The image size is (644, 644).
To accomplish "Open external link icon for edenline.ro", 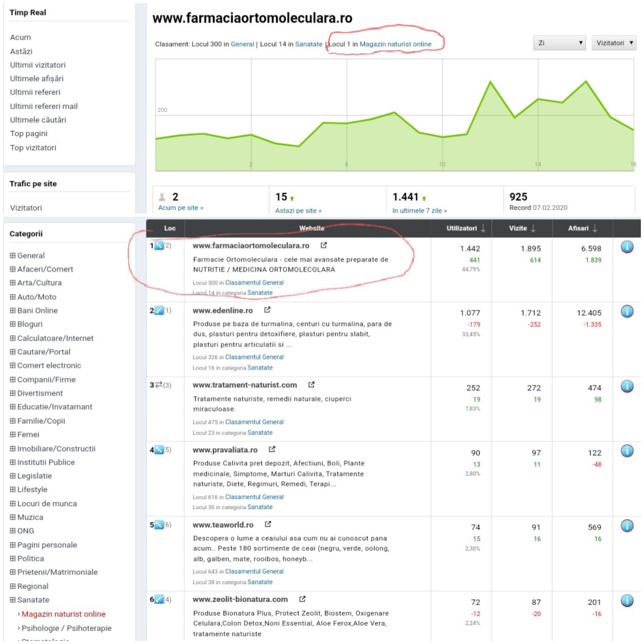I will coord(267,310).
